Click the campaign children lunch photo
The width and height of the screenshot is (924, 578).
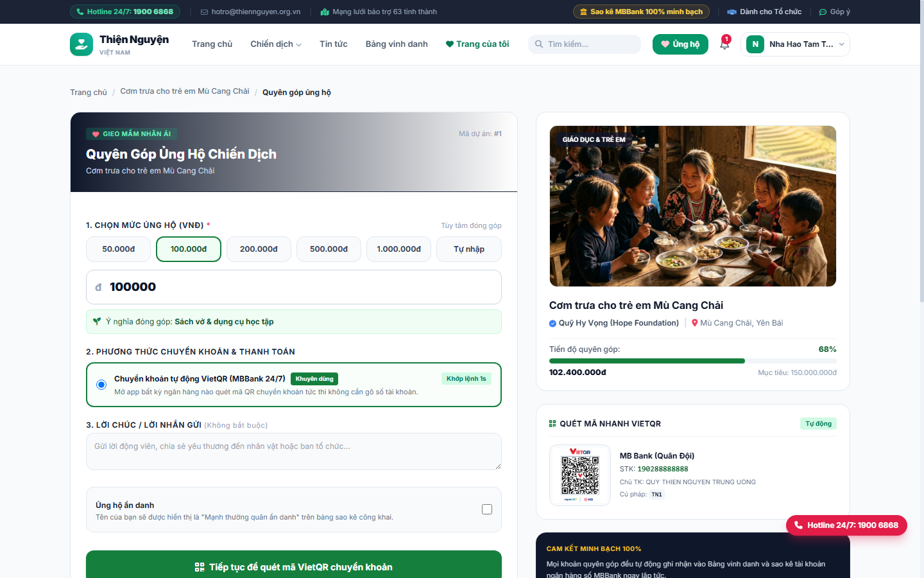(693, 206)
